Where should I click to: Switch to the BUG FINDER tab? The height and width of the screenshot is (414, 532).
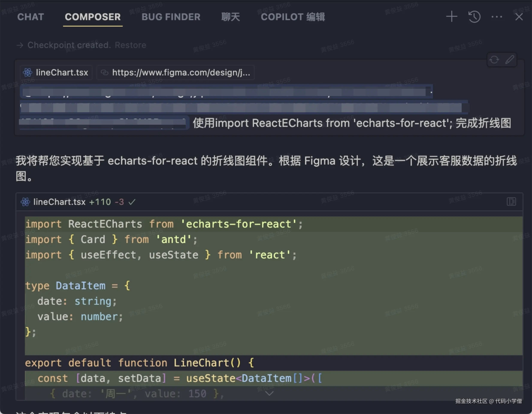pos(171,17)
